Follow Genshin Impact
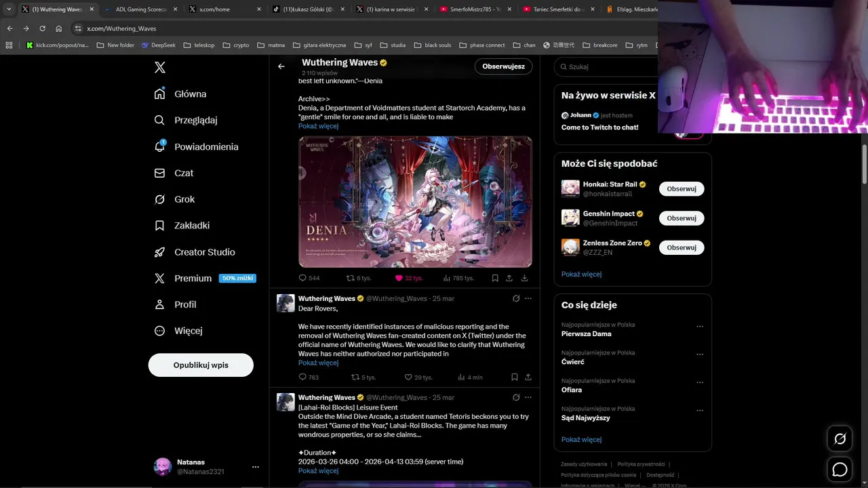The image size is (868, 488). tap(682, 218)
